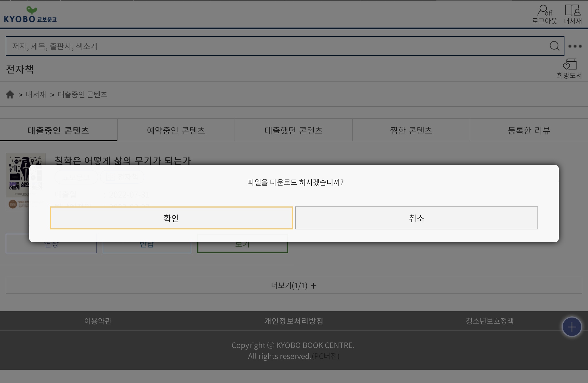Click 대출중인 콘텐츠 breadcrumb text
Image resolution: width=588 pixels, height=383 pixels.
82,94
